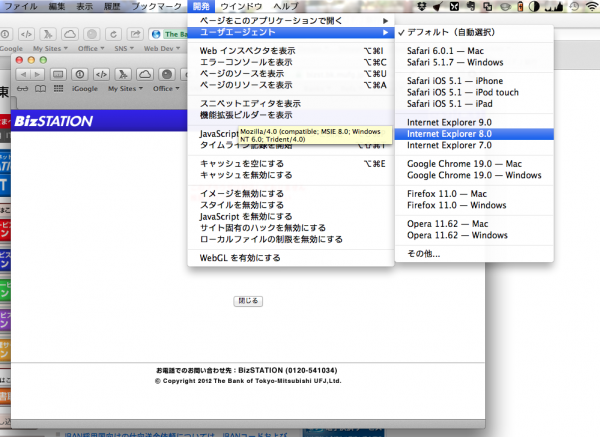This screenshot has height=437, width=600.
Task: Choose その他... user agent option
Action: click(x=474, y=254)
